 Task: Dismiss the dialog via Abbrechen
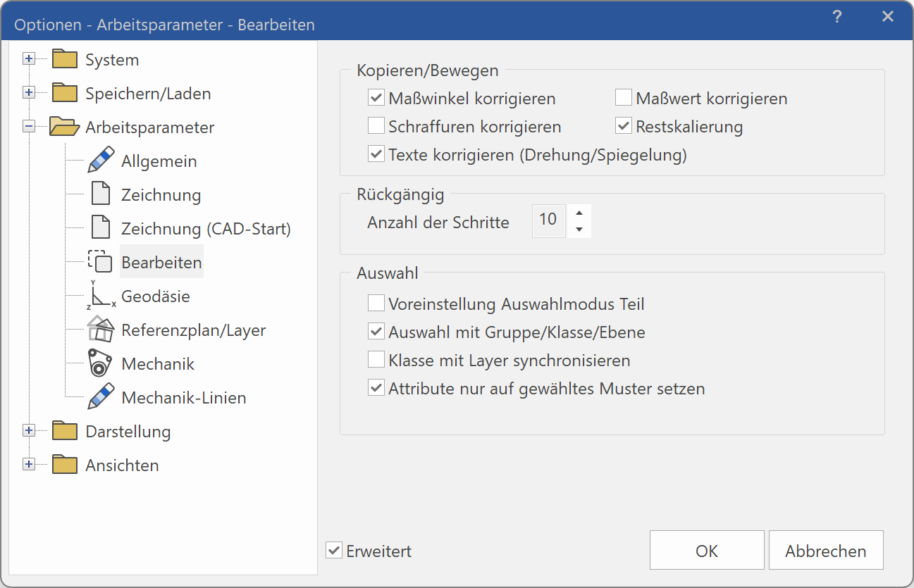click(x=825, y=550)
